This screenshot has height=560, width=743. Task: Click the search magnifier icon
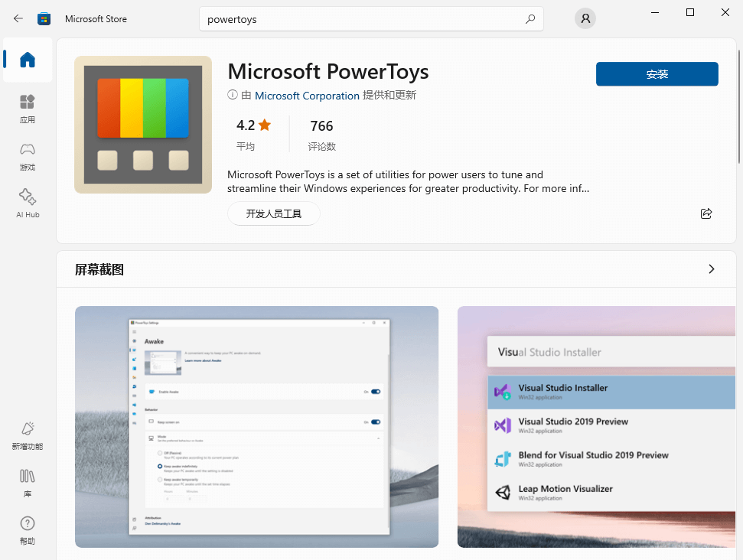point(530,19)
